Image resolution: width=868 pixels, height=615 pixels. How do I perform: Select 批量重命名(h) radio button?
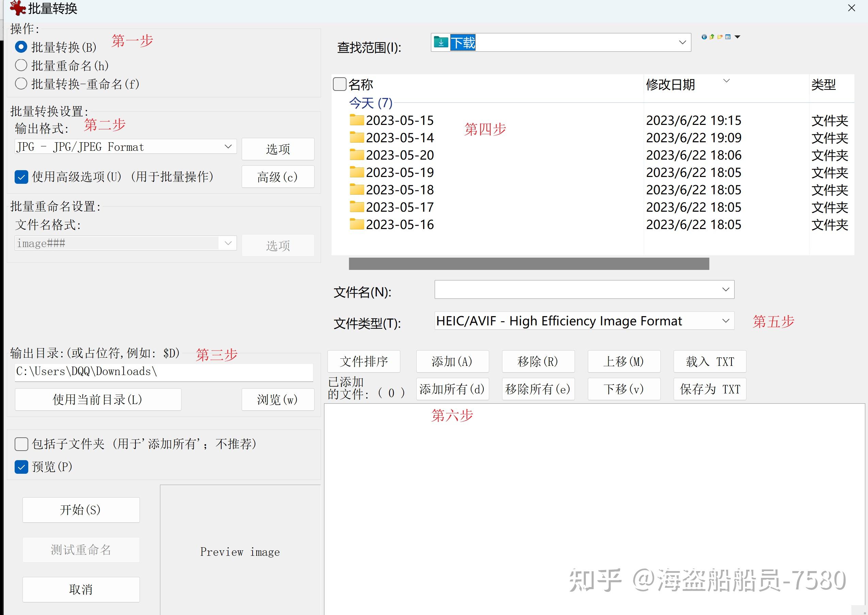point(21,65)
